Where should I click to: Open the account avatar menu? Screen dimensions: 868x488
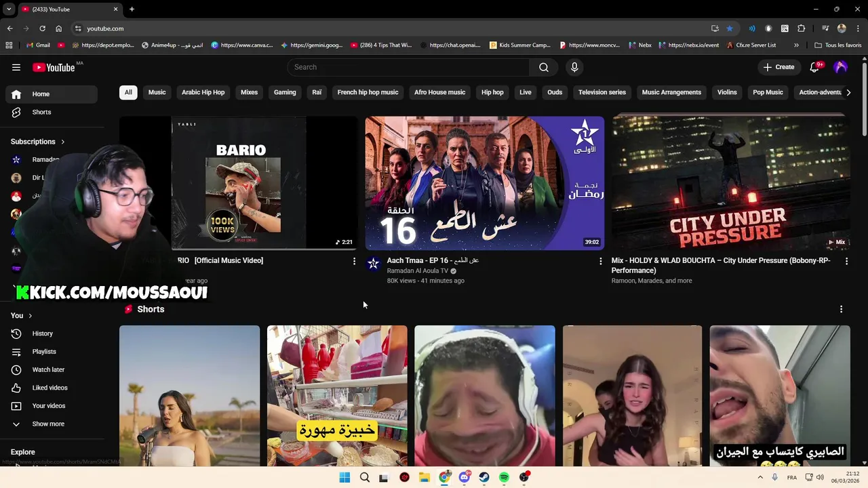pos(841,67)
